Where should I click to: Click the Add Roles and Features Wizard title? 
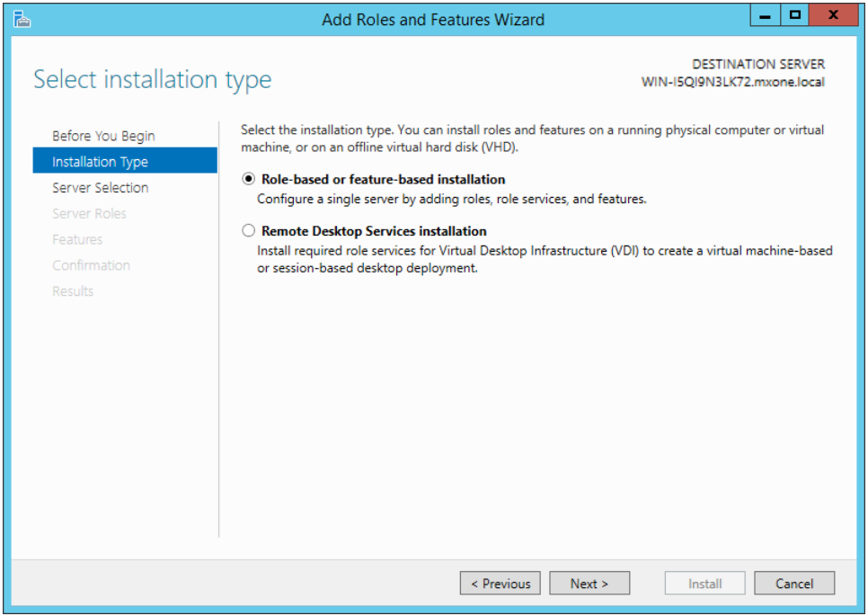(433, 19)
